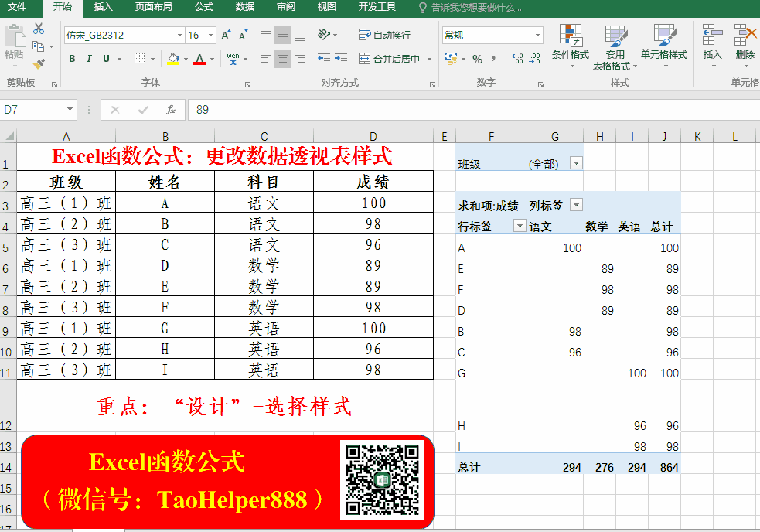Open the 行标签 row labels filter
This screenshot has height=532, width=760.
tap(520, 227)
